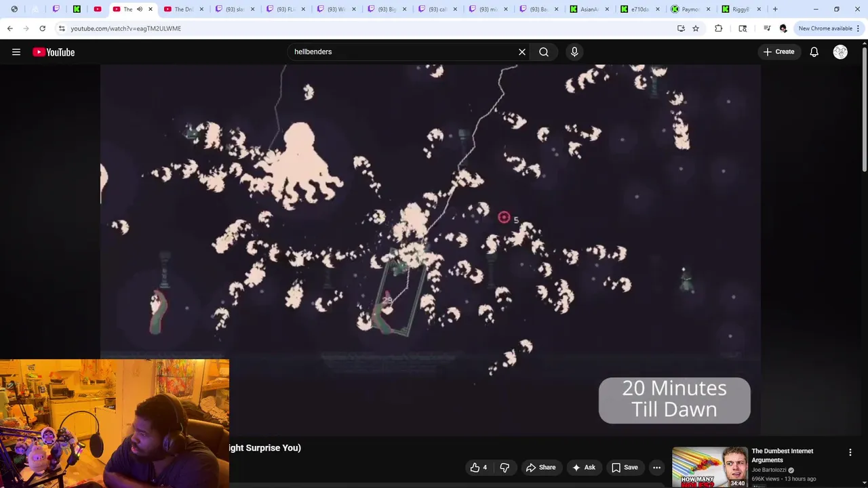Go back with the browser back arrow
Image resolution: width=868 pixels, height=488 pixels.
click(10, 28)
